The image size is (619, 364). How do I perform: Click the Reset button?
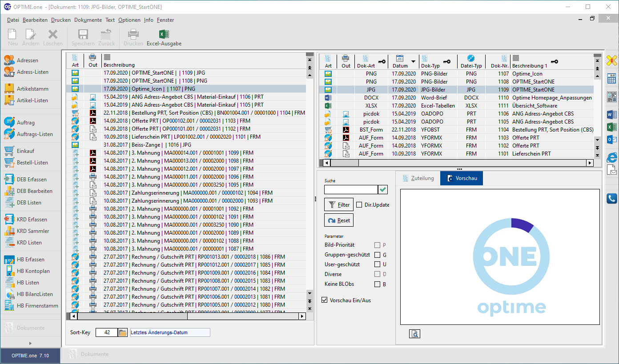339,220
